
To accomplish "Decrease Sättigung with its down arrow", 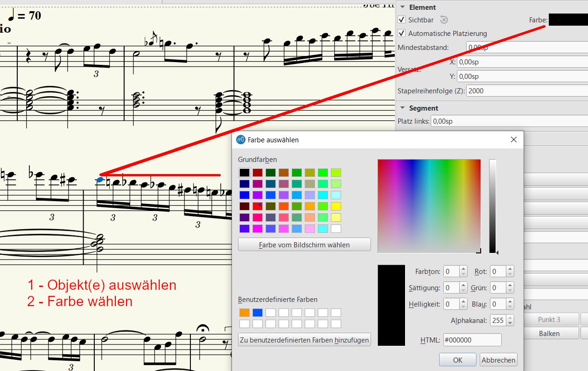I will [463, 290].
